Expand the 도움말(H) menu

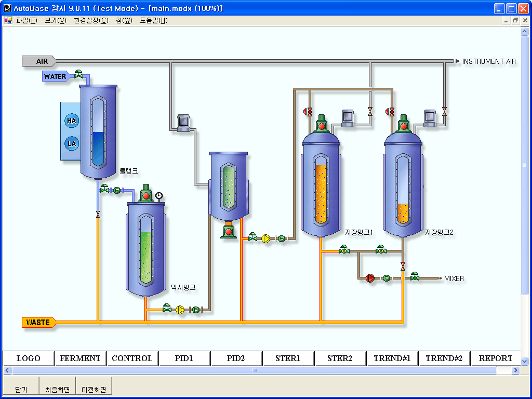coord(153,20)
